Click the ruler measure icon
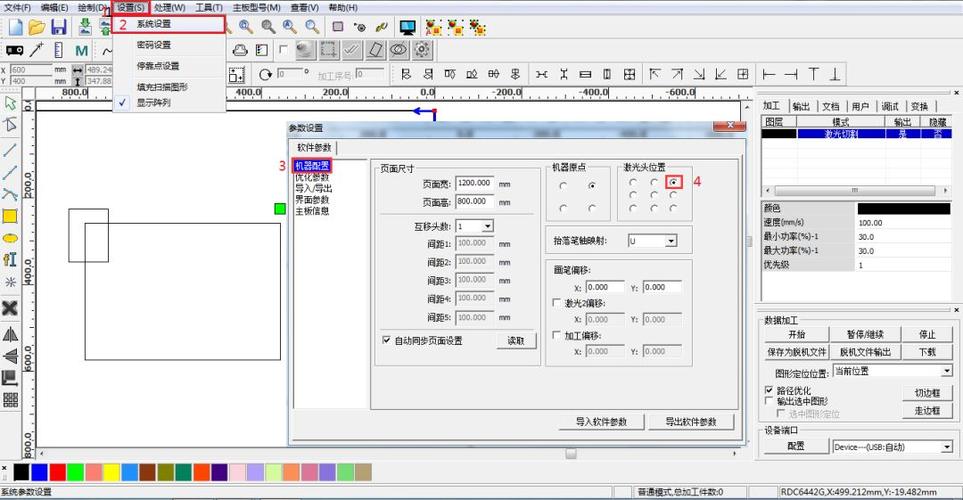The height and width of the screenshot is (500, 963). click(x=58, y=50)
